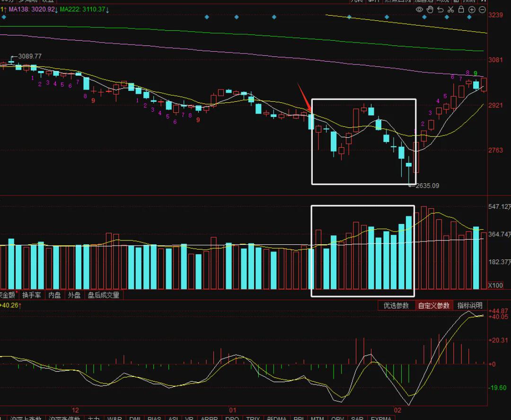This screenshot has height=420, width=511.
Task: Toggle the padlock lock icon
Action: pos(461,9)
